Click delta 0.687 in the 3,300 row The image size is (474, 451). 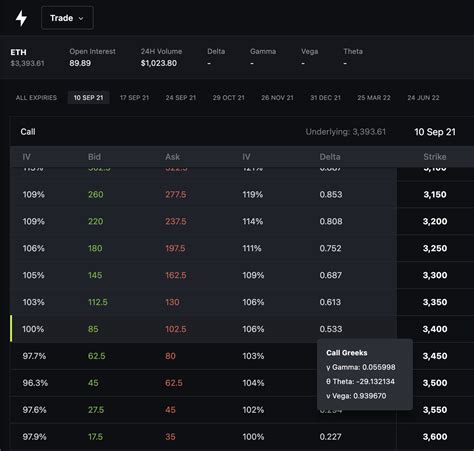point(330,275)
